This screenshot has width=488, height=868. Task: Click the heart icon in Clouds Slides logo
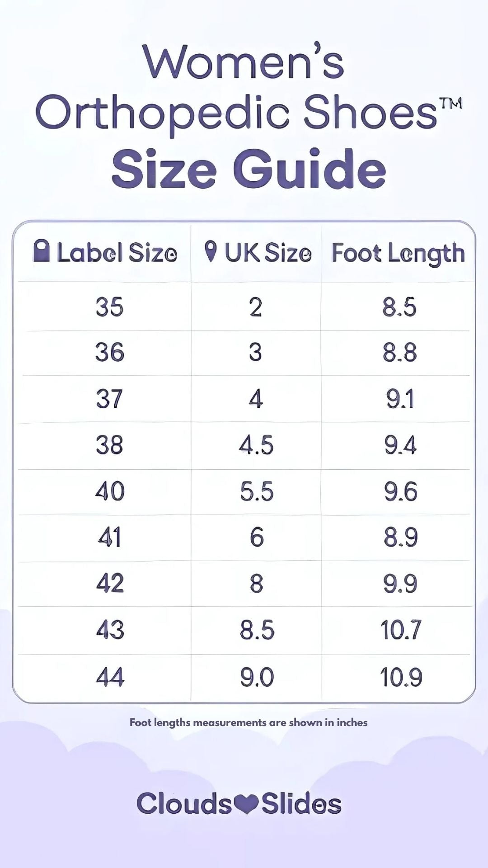[x=247, y=804]
